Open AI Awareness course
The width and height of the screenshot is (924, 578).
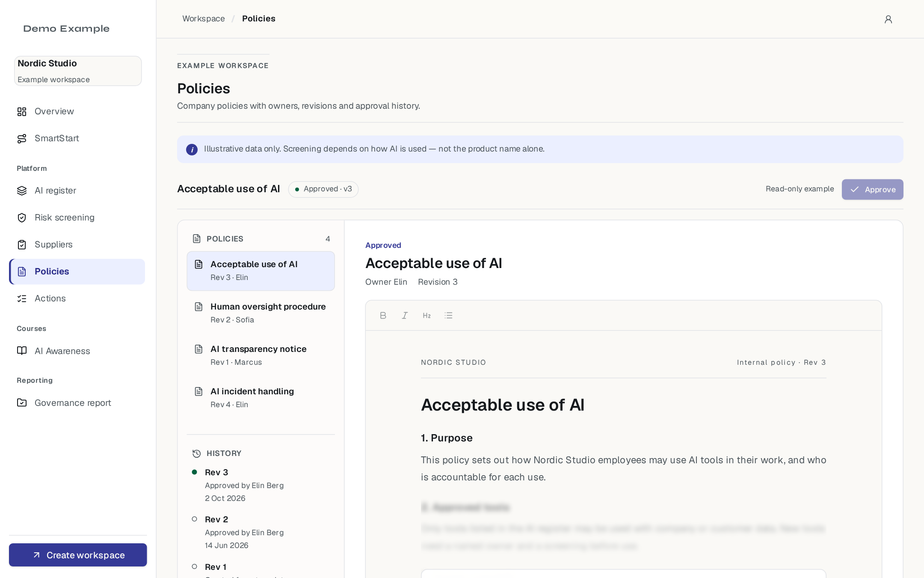77,351
